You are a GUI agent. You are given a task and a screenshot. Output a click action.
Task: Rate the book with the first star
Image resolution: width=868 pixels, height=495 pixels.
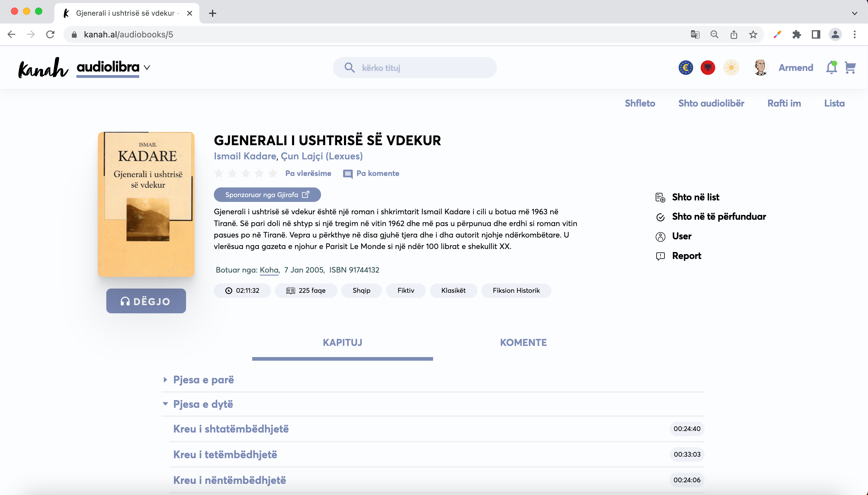point(219,173)
